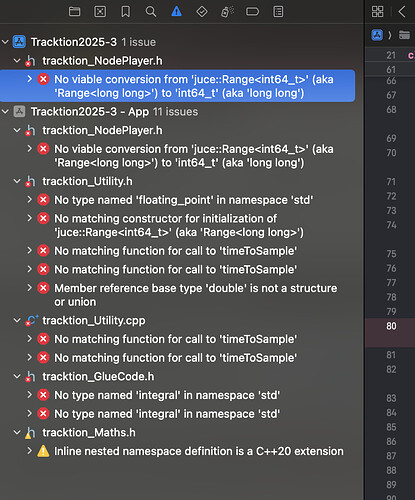This screenshot has height=500, width=415.
Task: Click line number 61 in the gutter
Action: tap(391, 70)
